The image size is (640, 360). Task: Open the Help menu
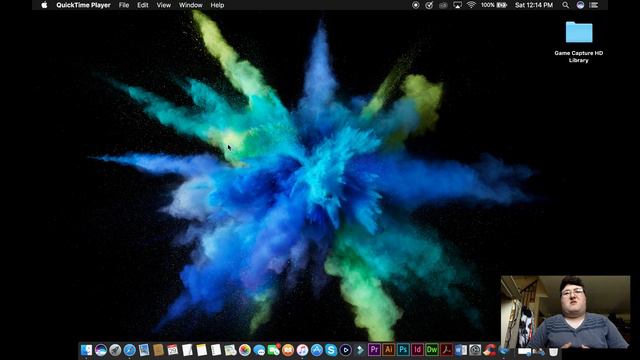coord(217,5)
